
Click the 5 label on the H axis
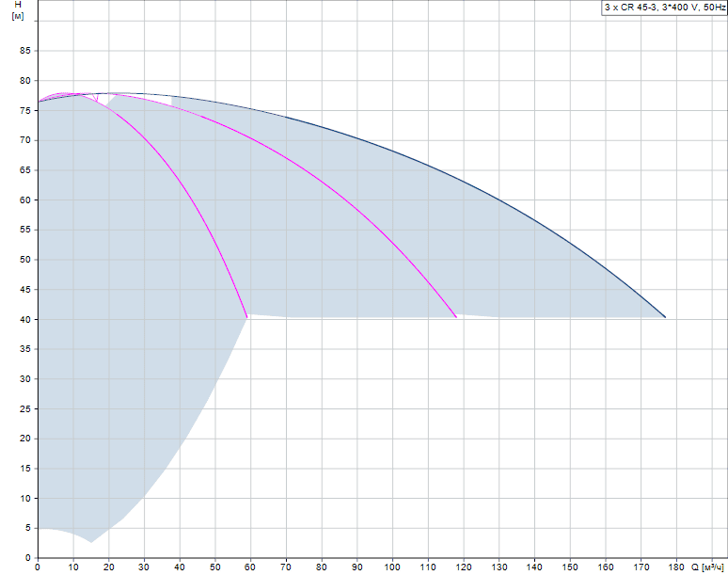tap(28, 528)
